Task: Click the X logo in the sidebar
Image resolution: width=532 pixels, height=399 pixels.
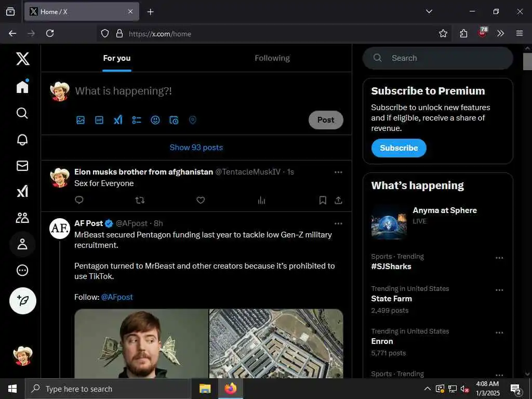Action: click(23, 59)
